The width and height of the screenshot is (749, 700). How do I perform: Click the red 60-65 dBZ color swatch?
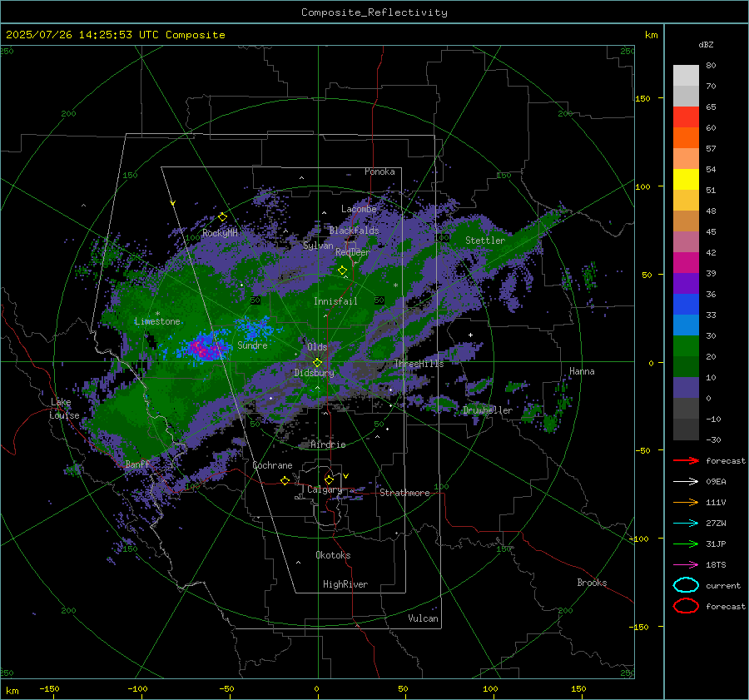tap(686, 117)
